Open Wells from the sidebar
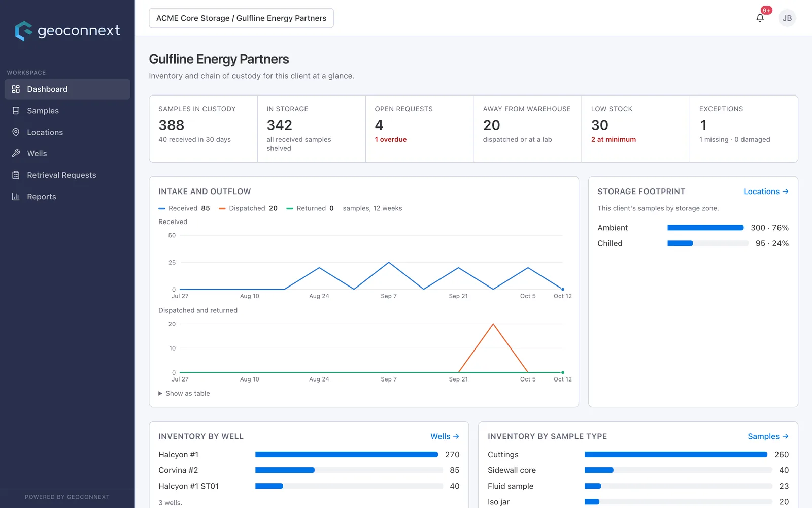 click(x=67, y=153)
